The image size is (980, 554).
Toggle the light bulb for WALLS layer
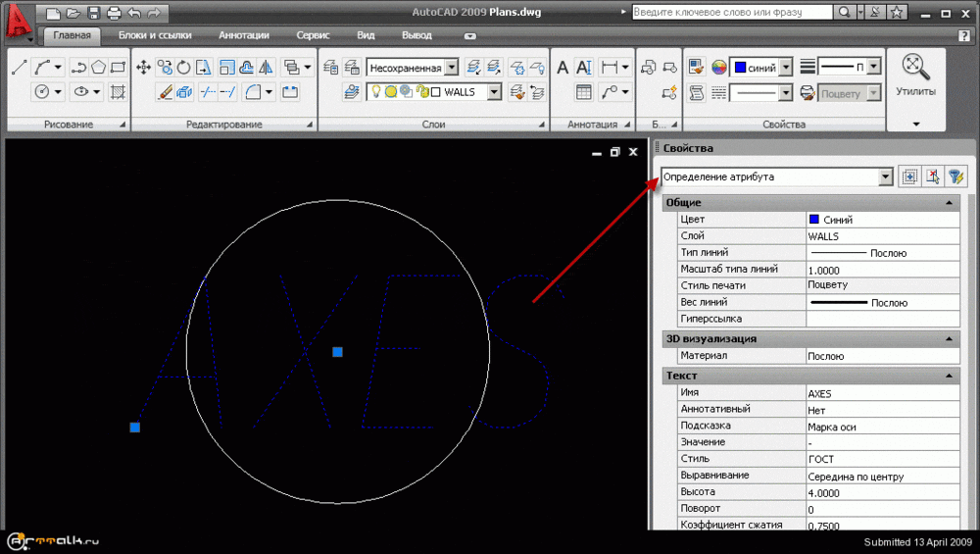pos(374,92)
